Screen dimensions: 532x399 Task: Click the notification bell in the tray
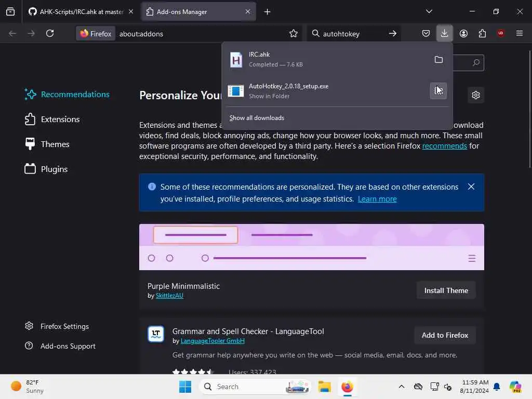pyautogui.click(x=497, y=387)
